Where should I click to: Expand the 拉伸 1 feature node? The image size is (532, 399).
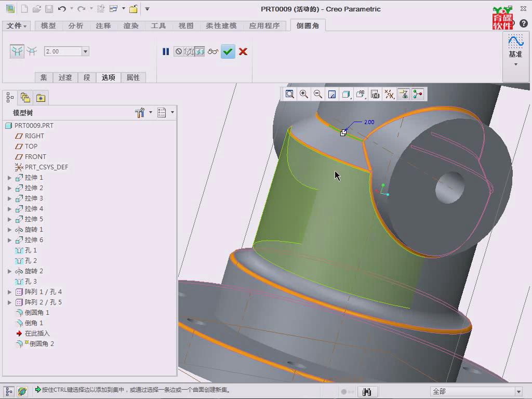(9, 178)
